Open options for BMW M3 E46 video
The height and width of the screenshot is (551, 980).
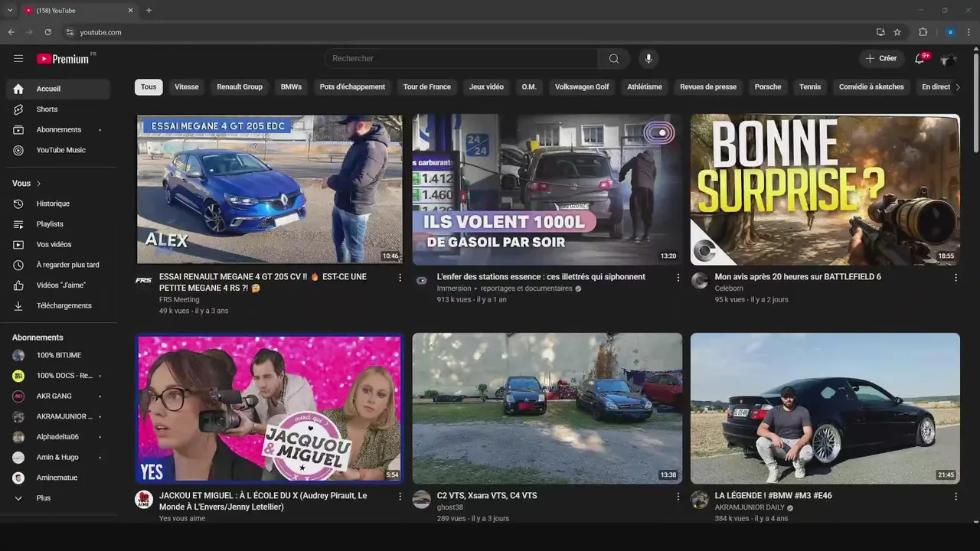point(955,497)
